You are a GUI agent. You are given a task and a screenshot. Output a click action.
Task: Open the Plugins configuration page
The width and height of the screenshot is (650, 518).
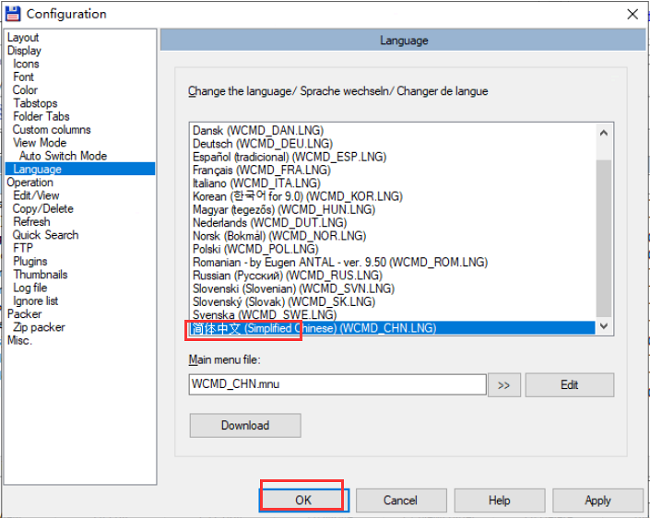[x=30, y=261]
